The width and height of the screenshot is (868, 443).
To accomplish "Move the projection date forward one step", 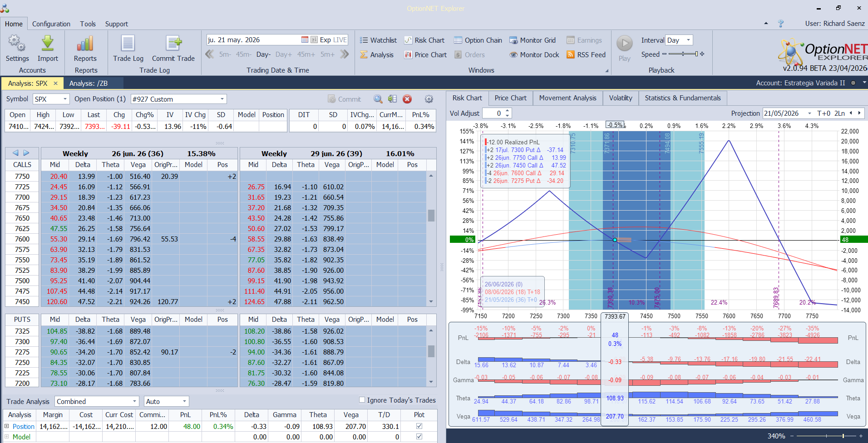I will coord(859,113).
